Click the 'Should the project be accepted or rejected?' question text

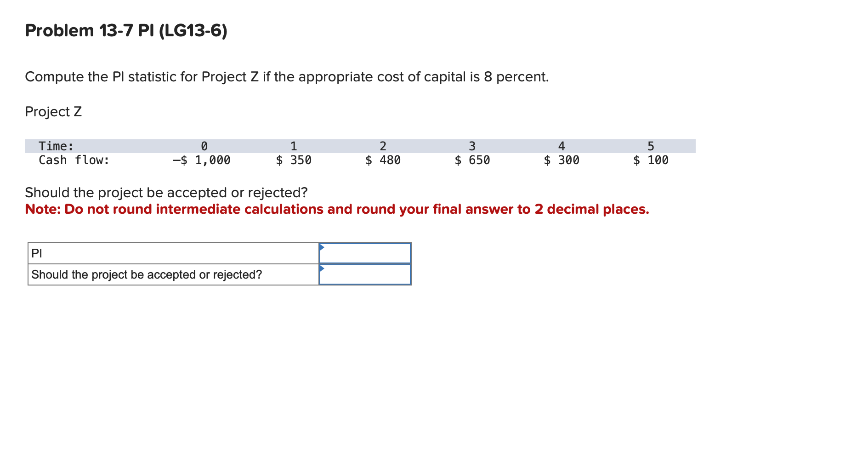tap(166, 193)
